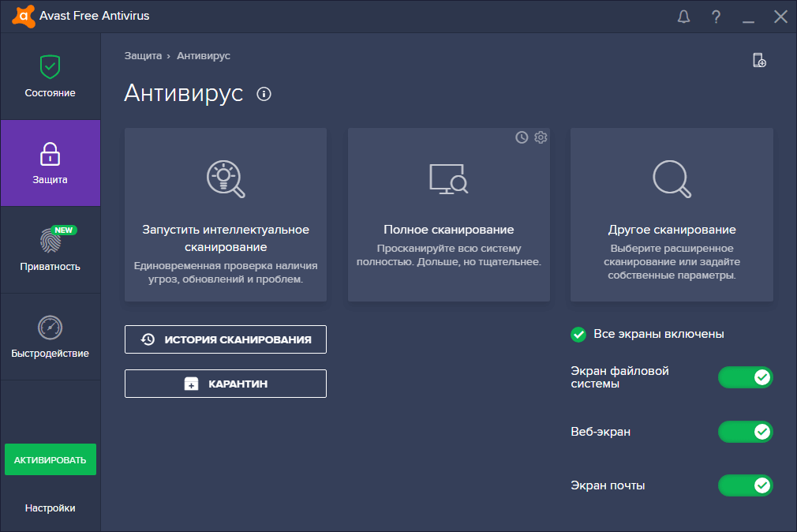Viewport: 797px width, 532px height.
Task: Click the add-device icon near the top right
Action: click(x=759, y=59)
